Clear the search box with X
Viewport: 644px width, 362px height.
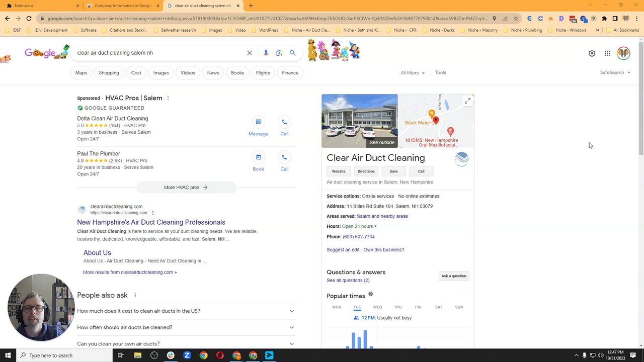click(x=249, y=53)
